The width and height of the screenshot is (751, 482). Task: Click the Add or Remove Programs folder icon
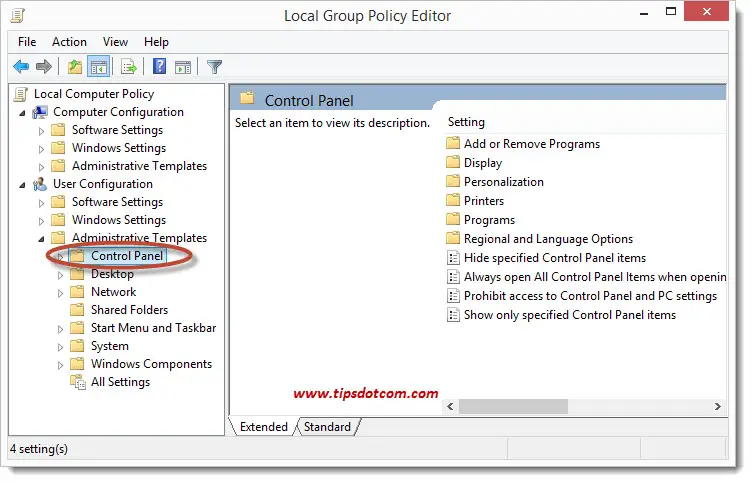453,143
